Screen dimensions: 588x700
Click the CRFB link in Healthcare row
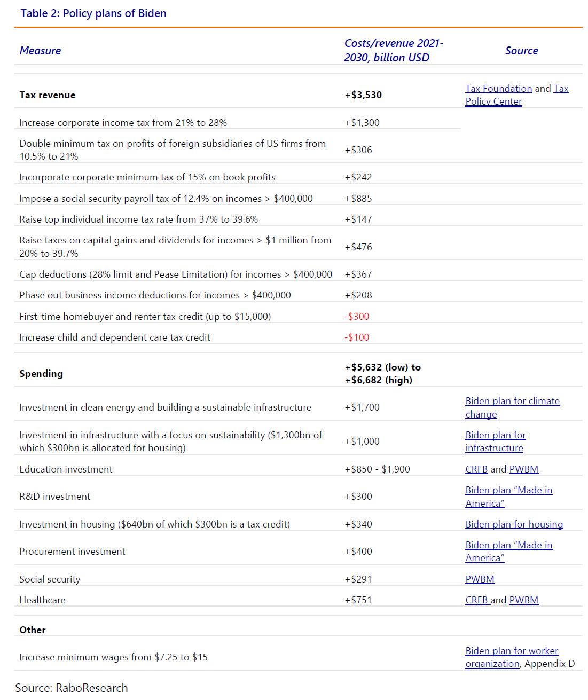click(x=476, y=600)
